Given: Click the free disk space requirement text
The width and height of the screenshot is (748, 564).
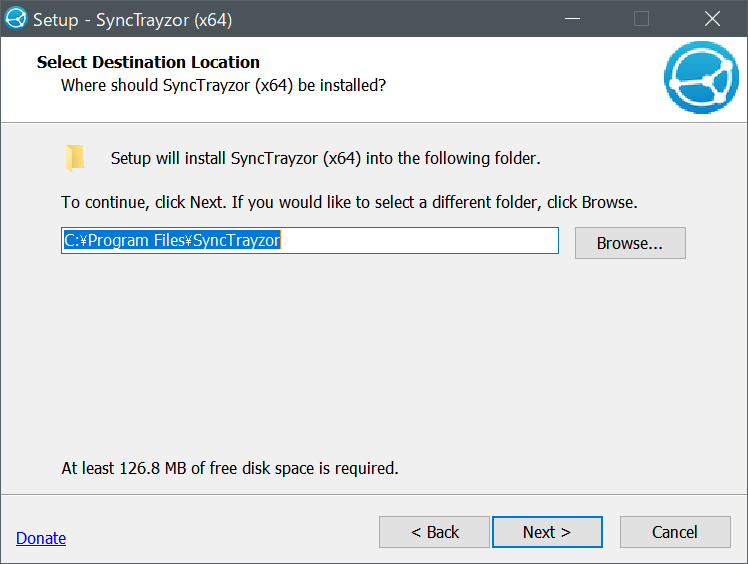Looking at the screenshot, I should point(230,468).
